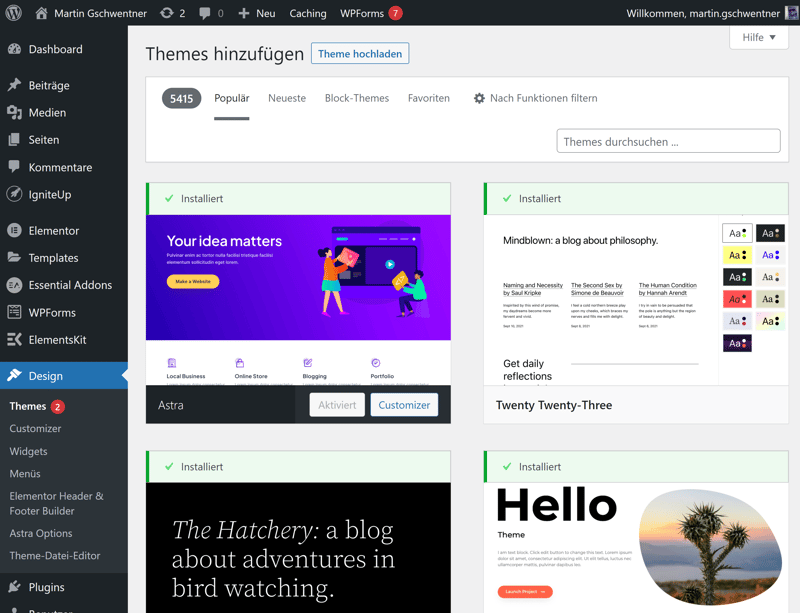Click the WPForms sidebar icon
The image size is (800, 613).
coord(14,312)
